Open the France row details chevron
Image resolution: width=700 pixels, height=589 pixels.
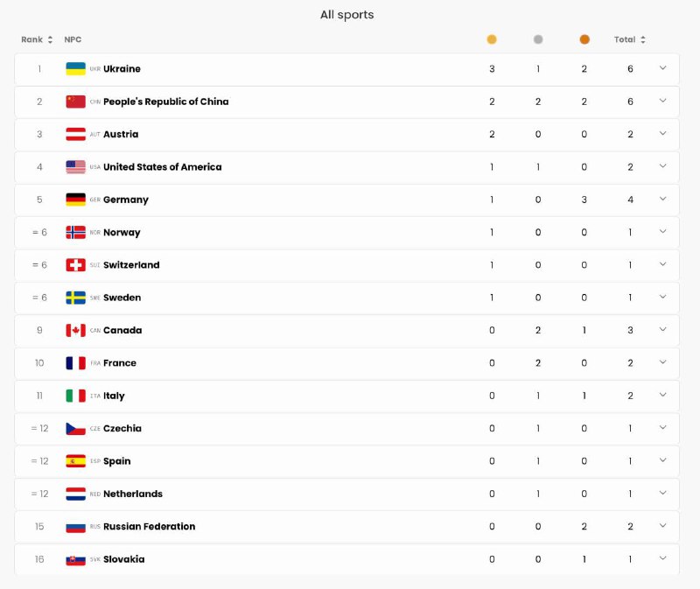662,362
